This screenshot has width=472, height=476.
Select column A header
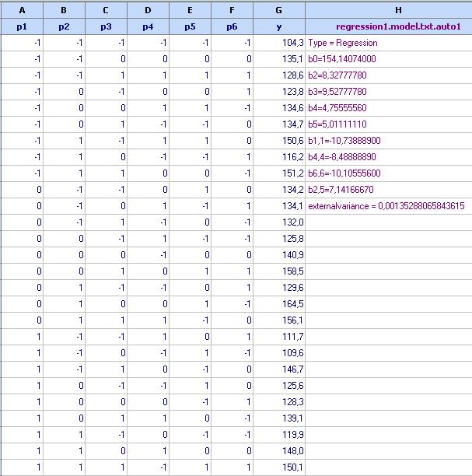pos(20,9)
